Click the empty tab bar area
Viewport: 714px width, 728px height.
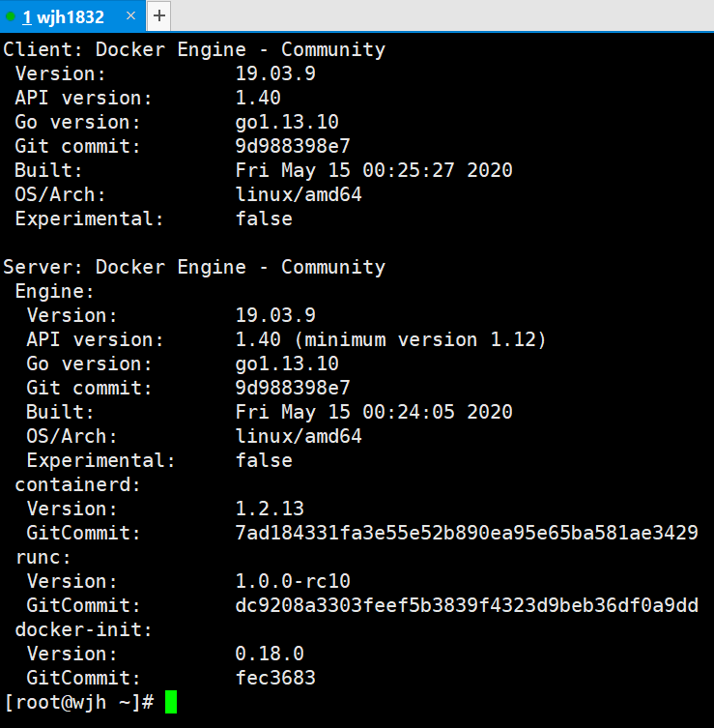(x=435, y=15)
